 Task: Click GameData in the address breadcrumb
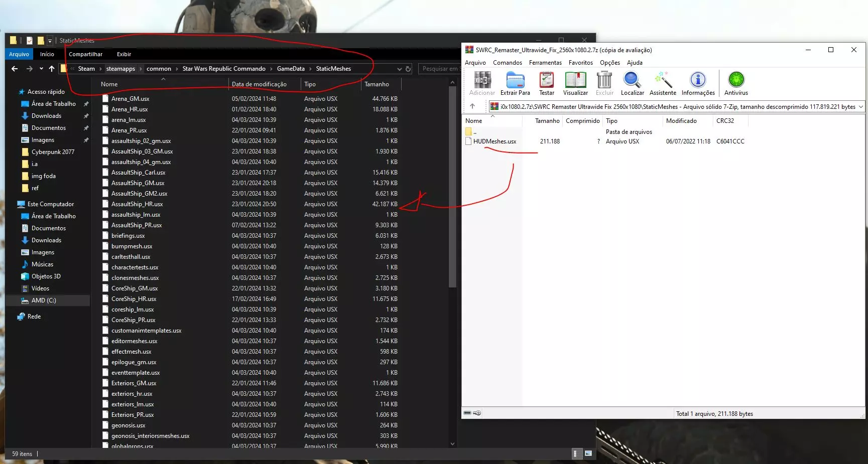[291, 69]
